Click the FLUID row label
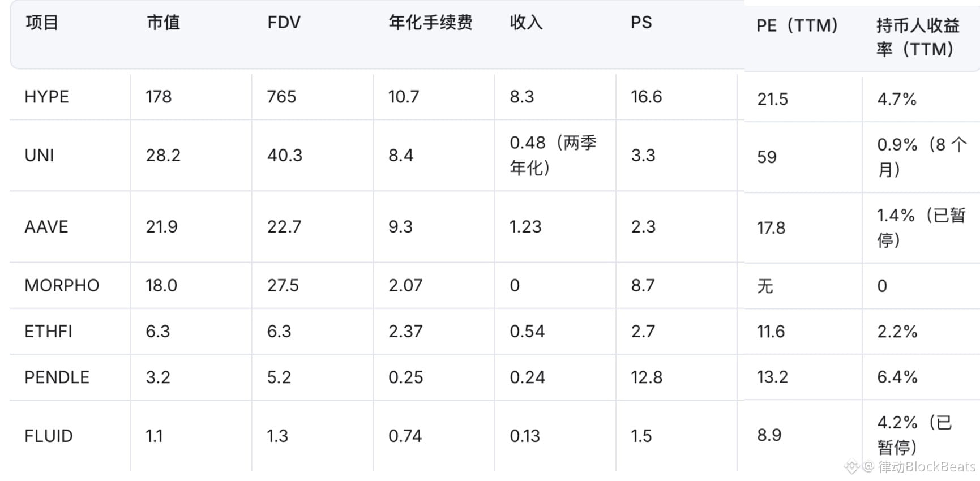The height and width of the screenshot is (481, 980). (x=48, y=436)
